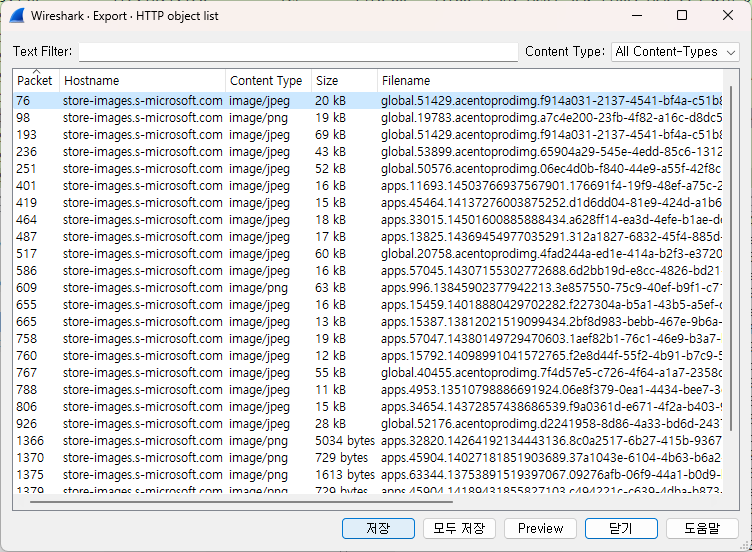Image resolution: width=752 pixels, height=552 pixels.
Task: Click in the Text Filter input field
Action: 298,52
